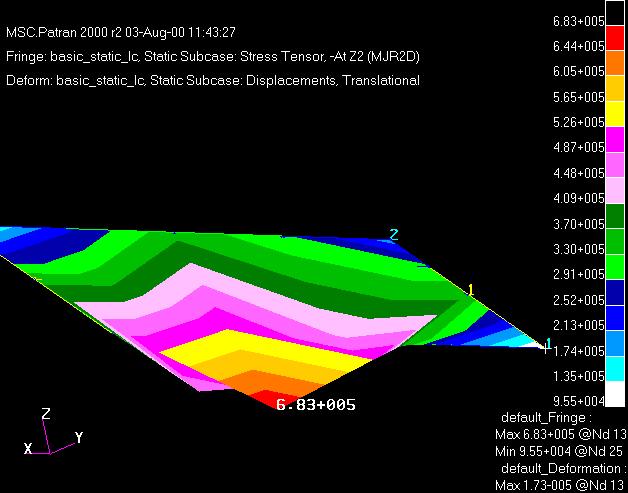This screenshot has width=628, height=493.
Task: Click the cyan Z marker atop the model
Action: (393, 234)
